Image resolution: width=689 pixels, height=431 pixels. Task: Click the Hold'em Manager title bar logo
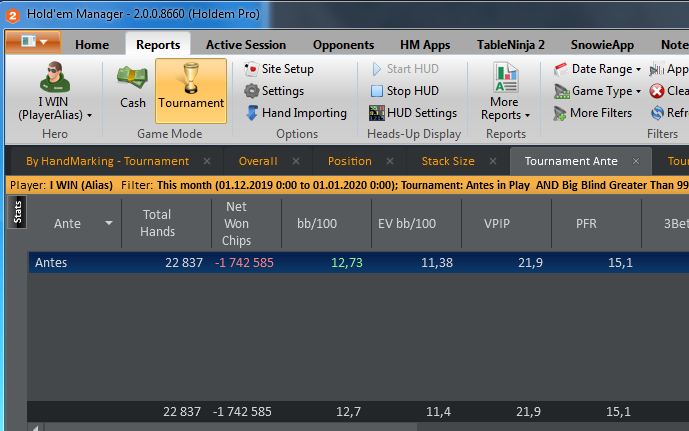13,15
